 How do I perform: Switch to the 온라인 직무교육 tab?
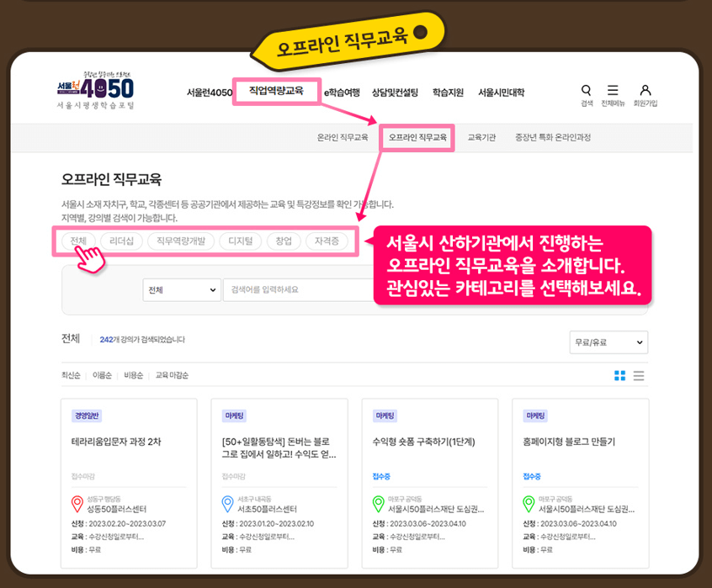click(x=342, y=137)
